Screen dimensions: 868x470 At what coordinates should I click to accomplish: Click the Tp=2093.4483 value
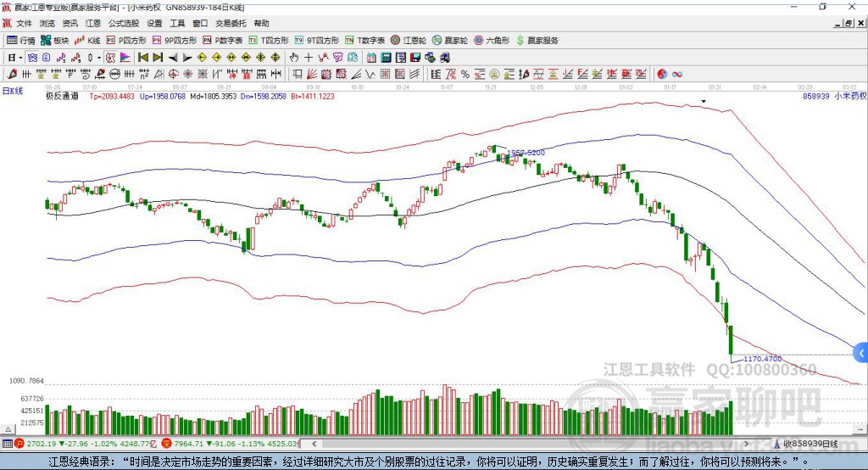coord(112,96)
